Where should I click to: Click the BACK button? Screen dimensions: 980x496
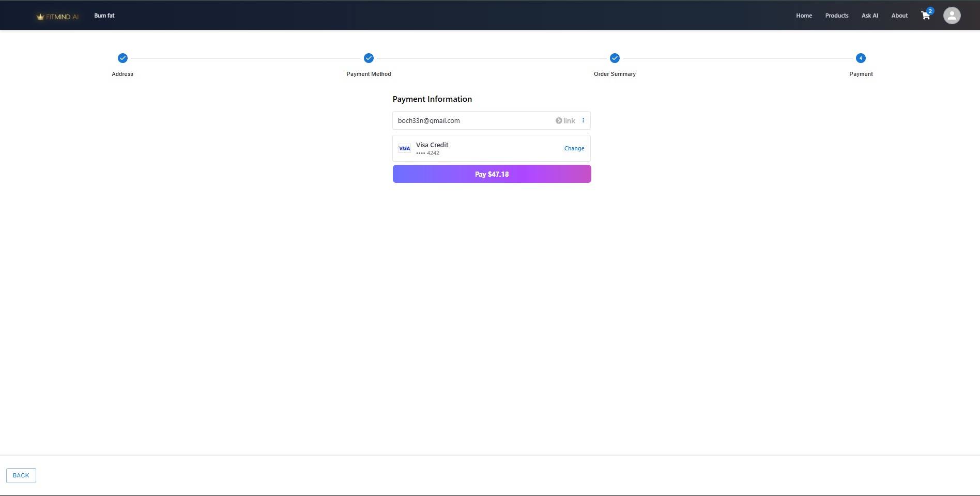[21, 475]
